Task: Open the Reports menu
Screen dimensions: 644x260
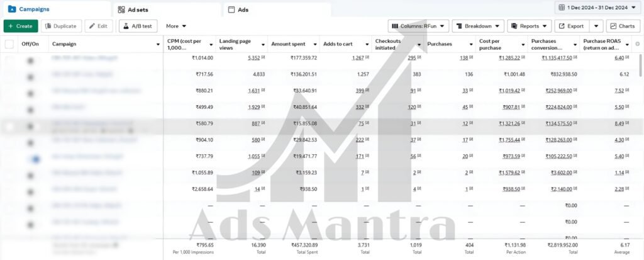Action: [x=529, y=26]
